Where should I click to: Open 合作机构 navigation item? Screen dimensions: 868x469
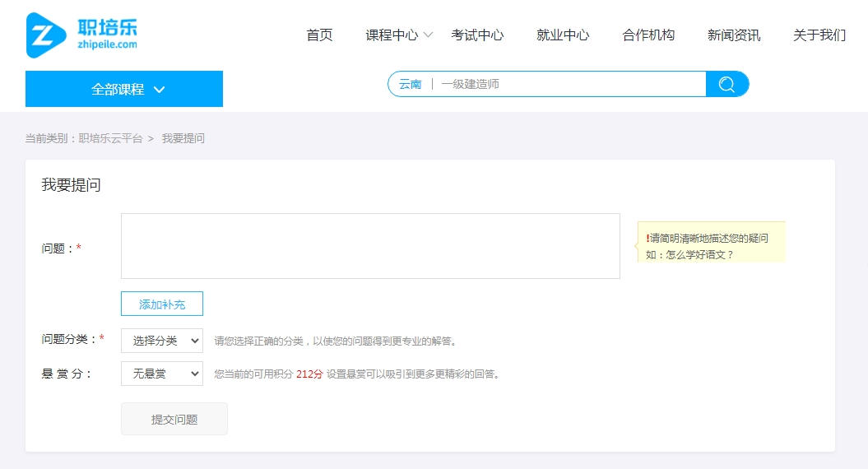[x=648, y=35]
